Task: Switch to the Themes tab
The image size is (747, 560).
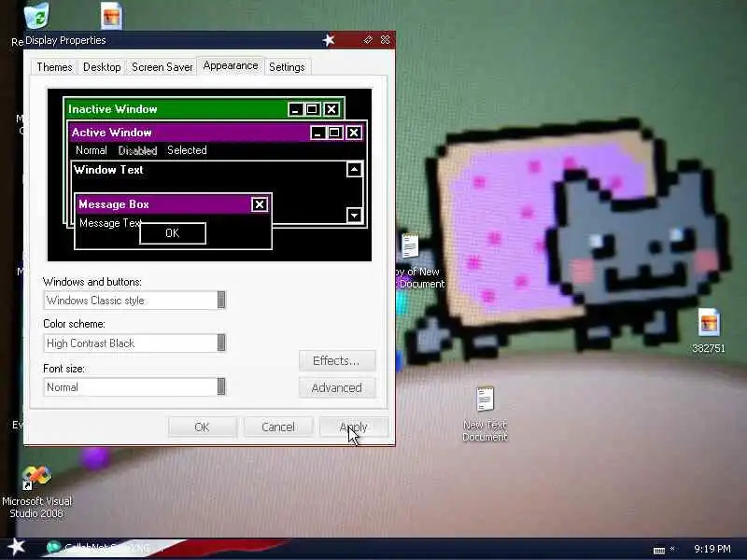Action: click(54, 67)
